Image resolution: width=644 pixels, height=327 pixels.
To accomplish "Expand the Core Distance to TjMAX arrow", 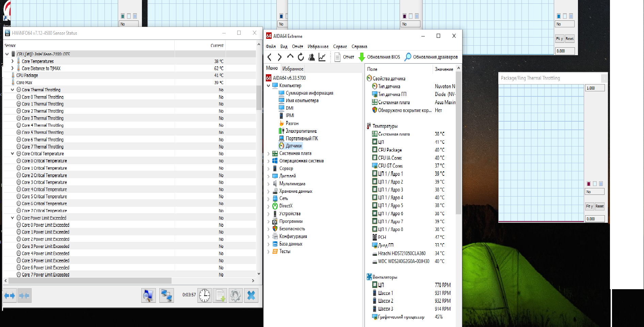I will click(x=13, y=68).
